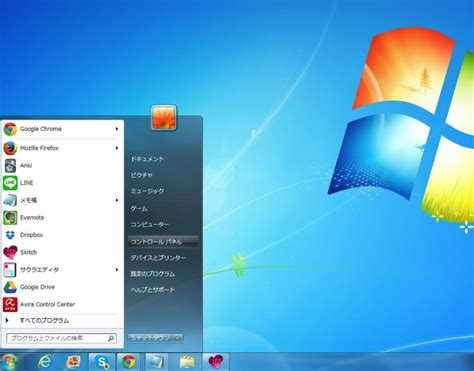Click the user account flower picture
The height and width of the screenshot is (371, 474).
tap(164, 118)
